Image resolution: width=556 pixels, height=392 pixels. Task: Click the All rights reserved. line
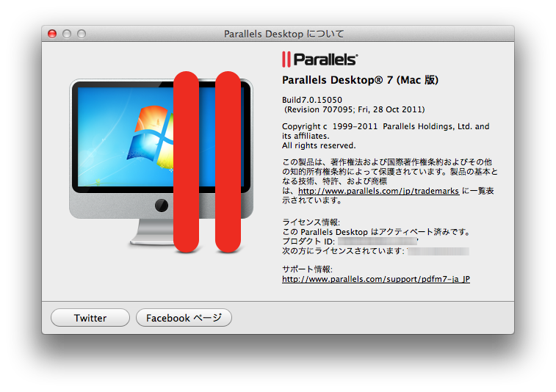click(319, 145)
